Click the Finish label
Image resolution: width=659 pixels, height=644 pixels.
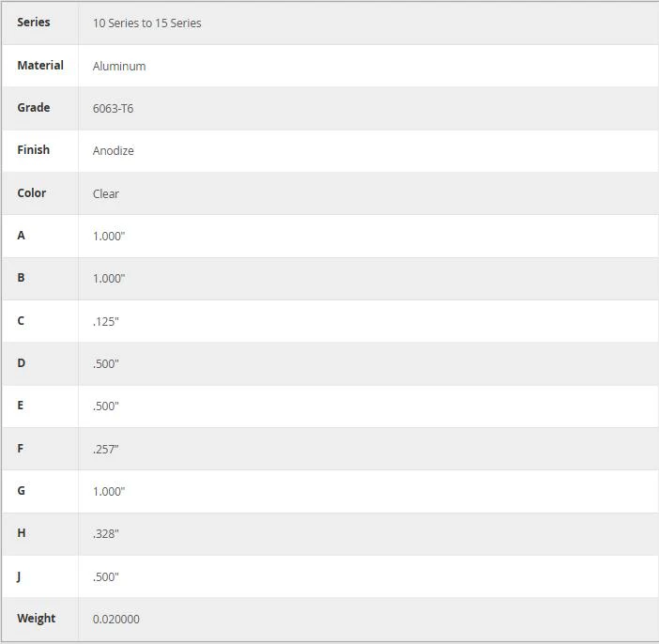[33, 149]
